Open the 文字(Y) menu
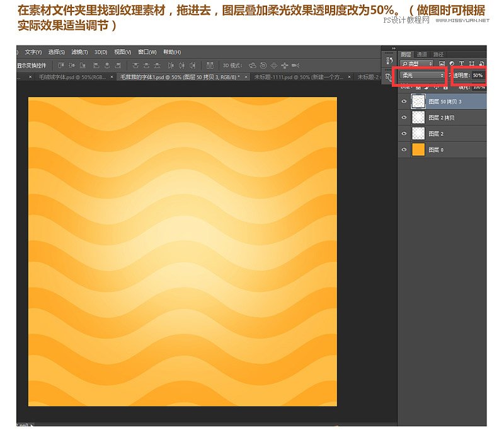Image resolution: width=504 pixels, height=430 pixels. click(33, 52)
